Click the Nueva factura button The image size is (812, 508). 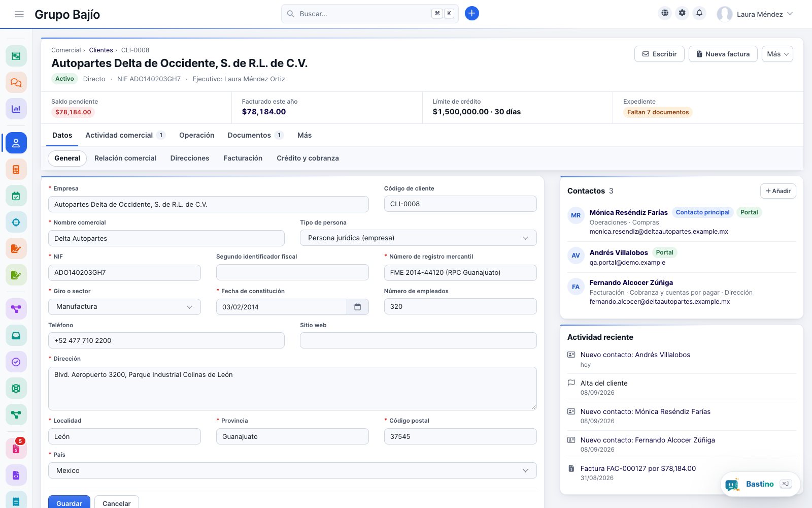point(723,54)
